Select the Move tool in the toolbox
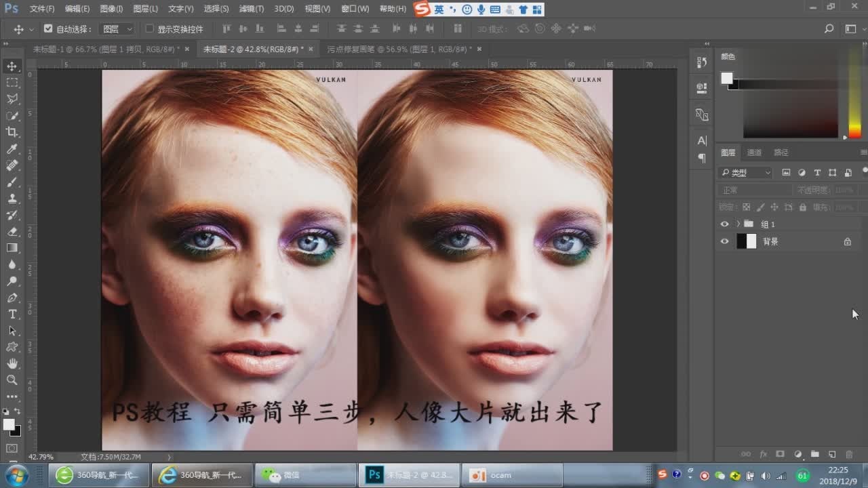 click(x=12, y=66)
